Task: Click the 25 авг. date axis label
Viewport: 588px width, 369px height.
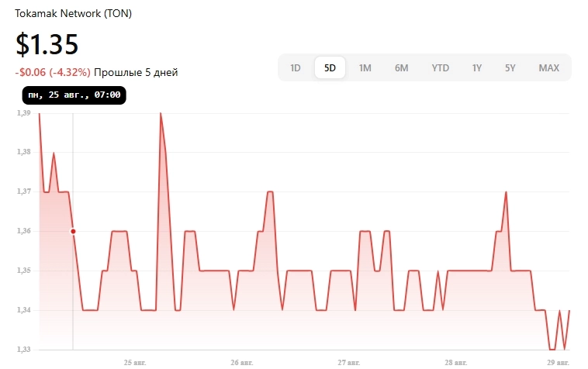Action: 135,362
